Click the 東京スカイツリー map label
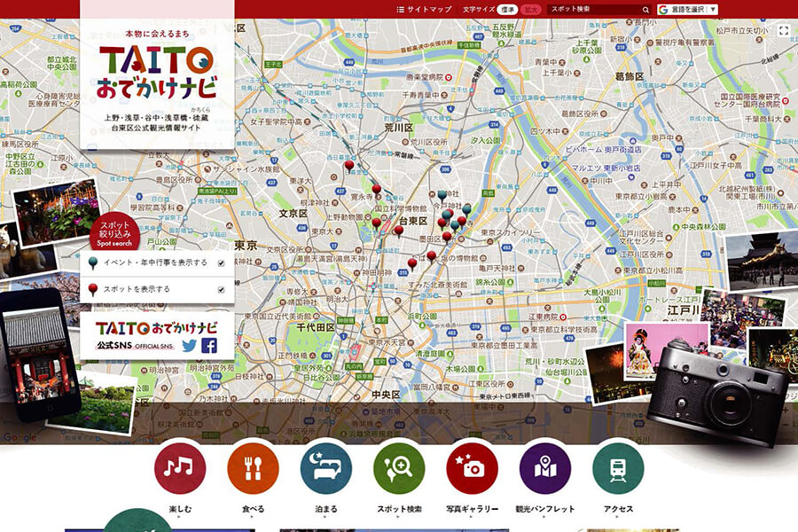The height and width of the screenshot is (532, 798). (x=511, y=232)
